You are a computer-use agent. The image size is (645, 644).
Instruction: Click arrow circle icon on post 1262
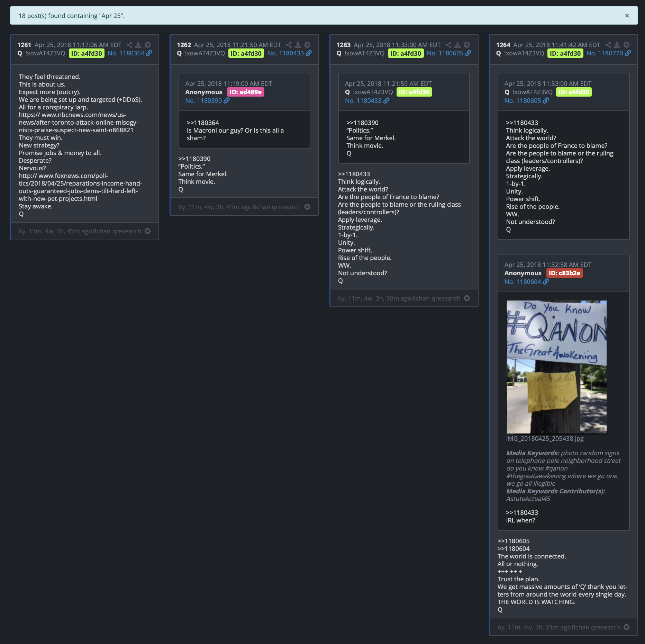pos(307,45)
